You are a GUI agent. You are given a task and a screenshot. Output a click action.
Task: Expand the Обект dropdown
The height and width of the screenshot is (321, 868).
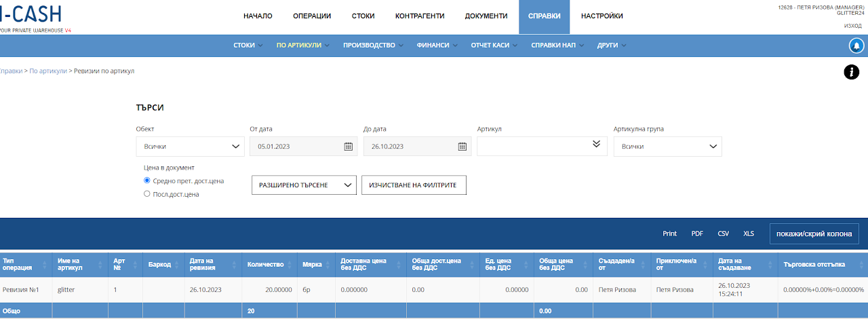[x=190, y=147]
